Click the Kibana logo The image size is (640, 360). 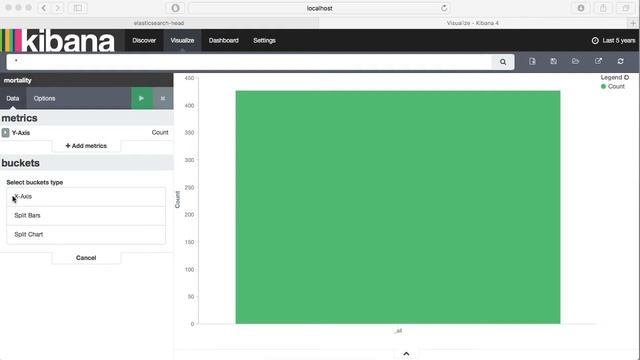pyautogui.click(x=58, y=40)
